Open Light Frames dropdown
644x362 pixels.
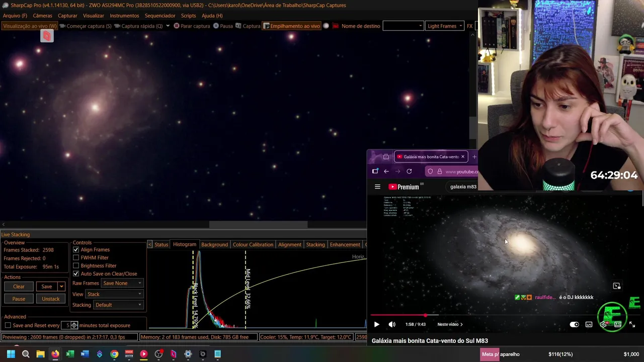(x=445, y=26)
